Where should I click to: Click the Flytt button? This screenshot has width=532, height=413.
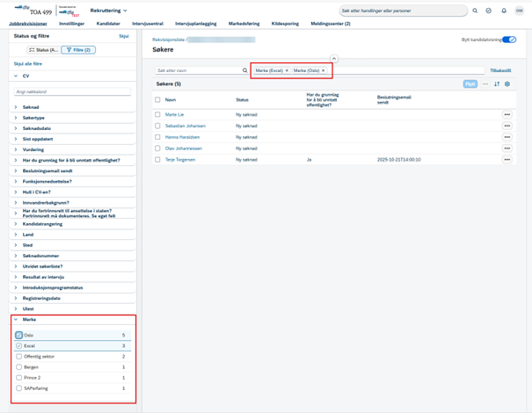pyautogui.click(x=470, y=84)
